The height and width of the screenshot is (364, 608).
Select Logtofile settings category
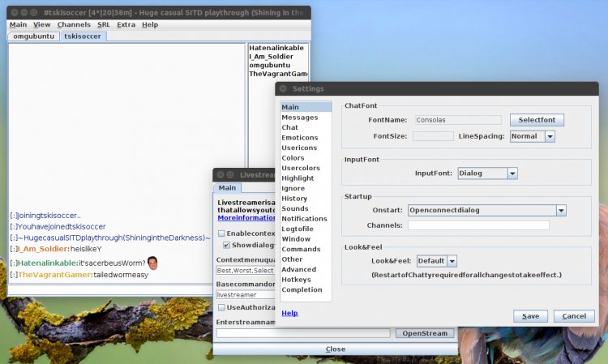[306, 229]
